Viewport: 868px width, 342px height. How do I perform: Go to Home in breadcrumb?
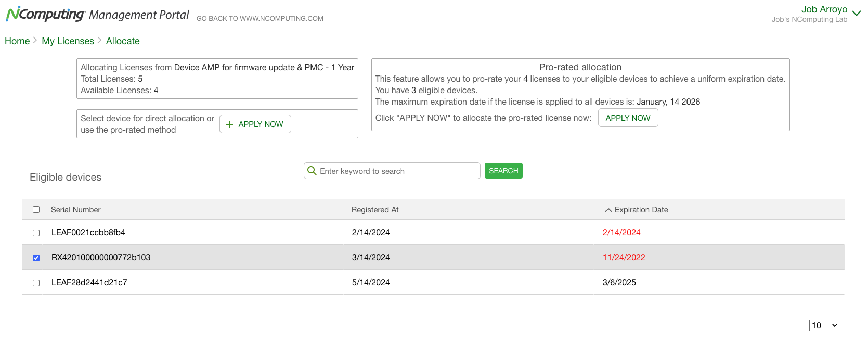[17, 41]
